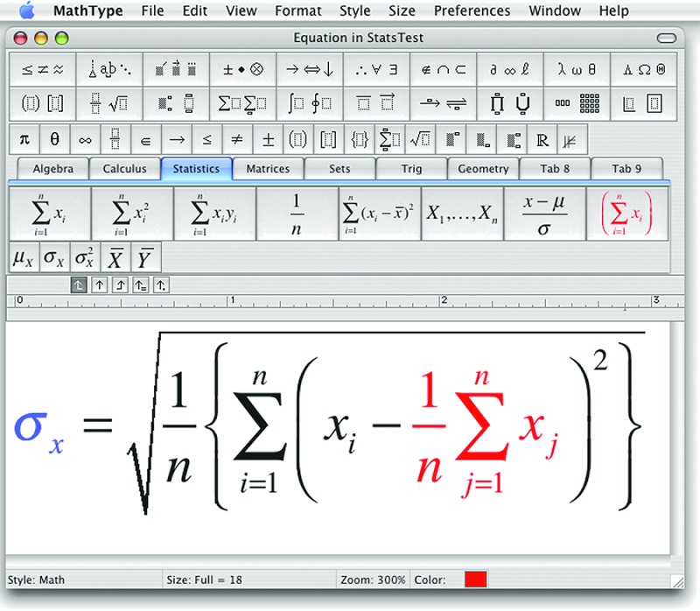Insert the 1/n fraction expression
The height and width of the screenshot is (611, 700).
click(297, 214)
